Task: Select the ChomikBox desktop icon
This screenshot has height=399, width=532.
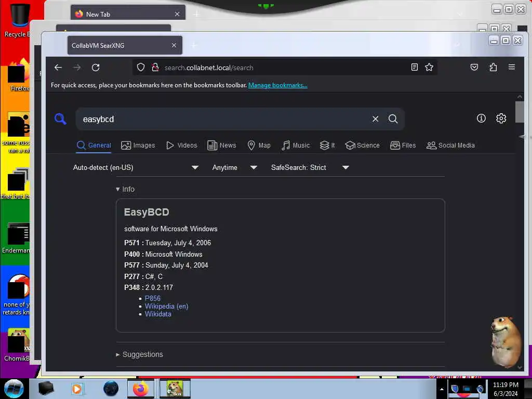Action: 17,345
